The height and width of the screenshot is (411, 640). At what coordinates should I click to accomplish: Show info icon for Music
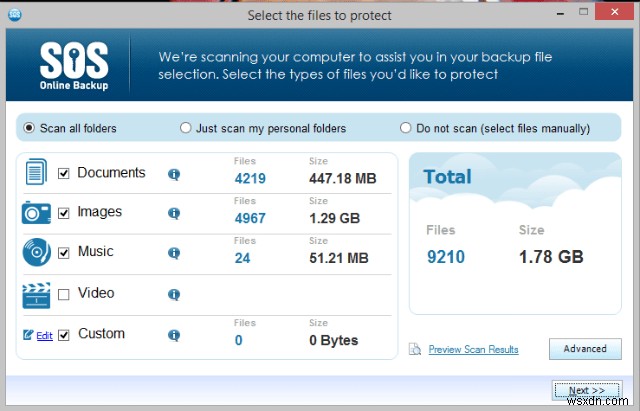point(174,253)
